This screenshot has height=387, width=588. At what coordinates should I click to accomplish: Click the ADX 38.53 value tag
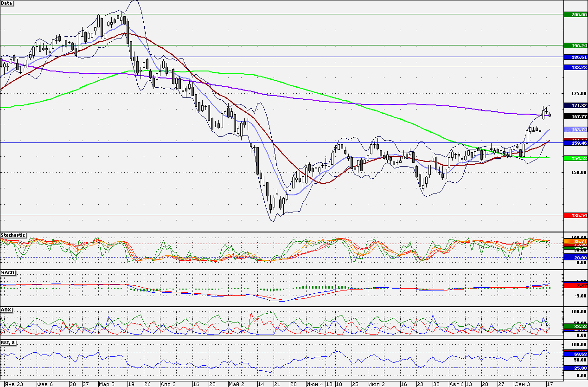pyautogui.click(x=575, y=327)
